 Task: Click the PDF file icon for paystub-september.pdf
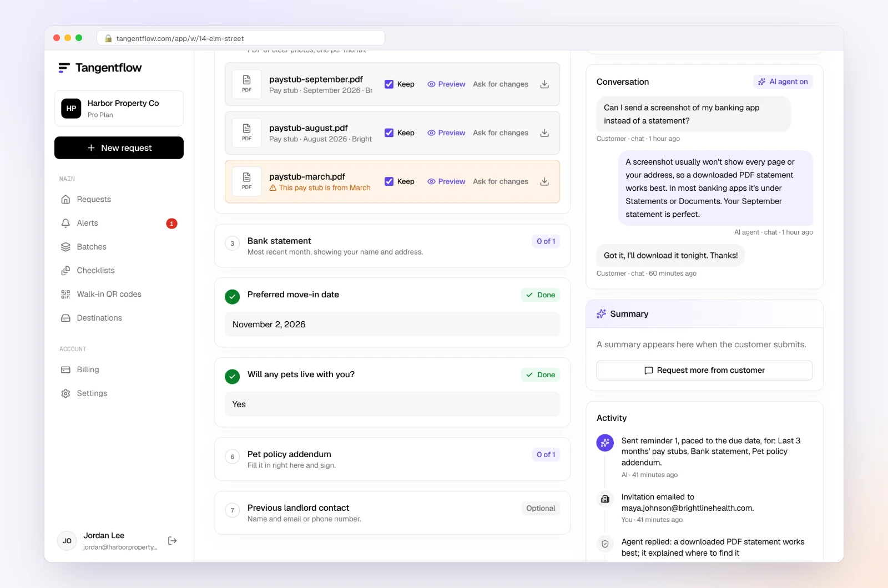(247, 84)
